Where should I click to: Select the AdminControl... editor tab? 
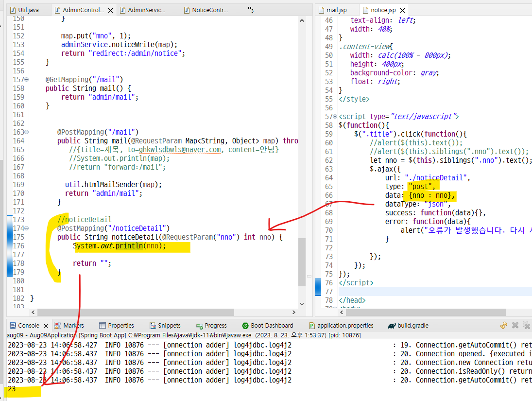point(84,10)
